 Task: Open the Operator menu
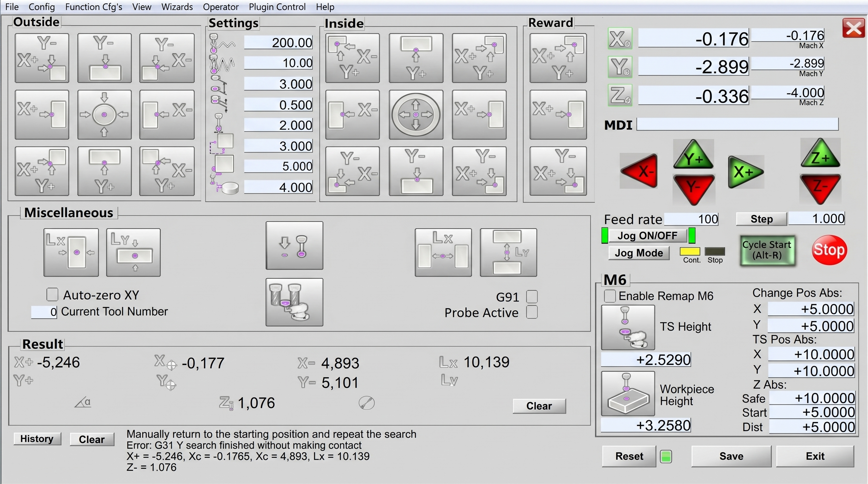[x=221, y=7]
